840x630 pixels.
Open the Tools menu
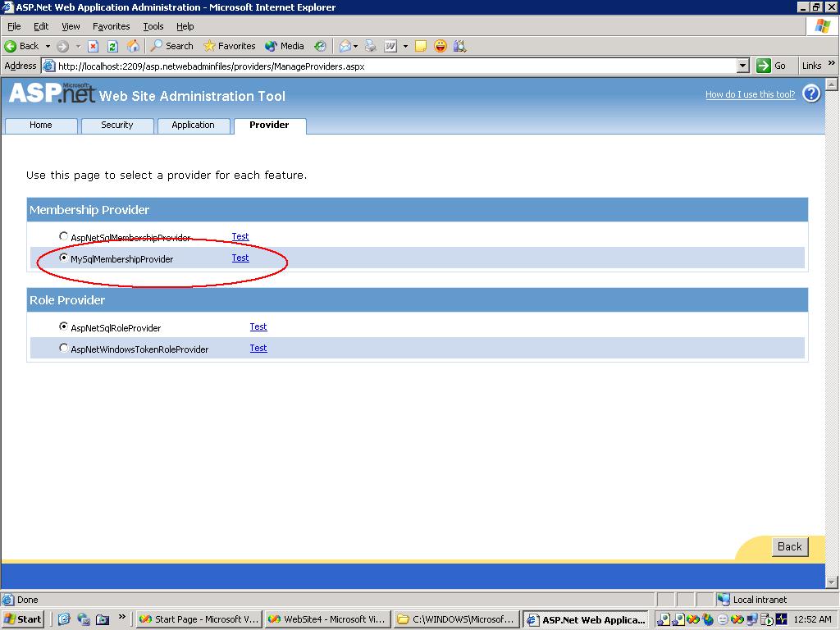[x=153, y=26]
